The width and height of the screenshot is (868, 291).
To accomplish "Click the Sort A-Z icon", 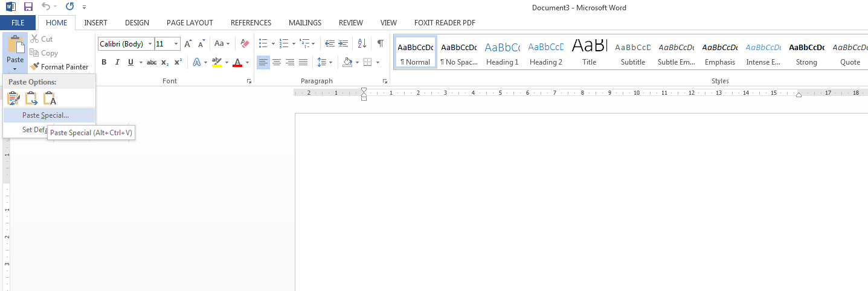I will (362, 43).
